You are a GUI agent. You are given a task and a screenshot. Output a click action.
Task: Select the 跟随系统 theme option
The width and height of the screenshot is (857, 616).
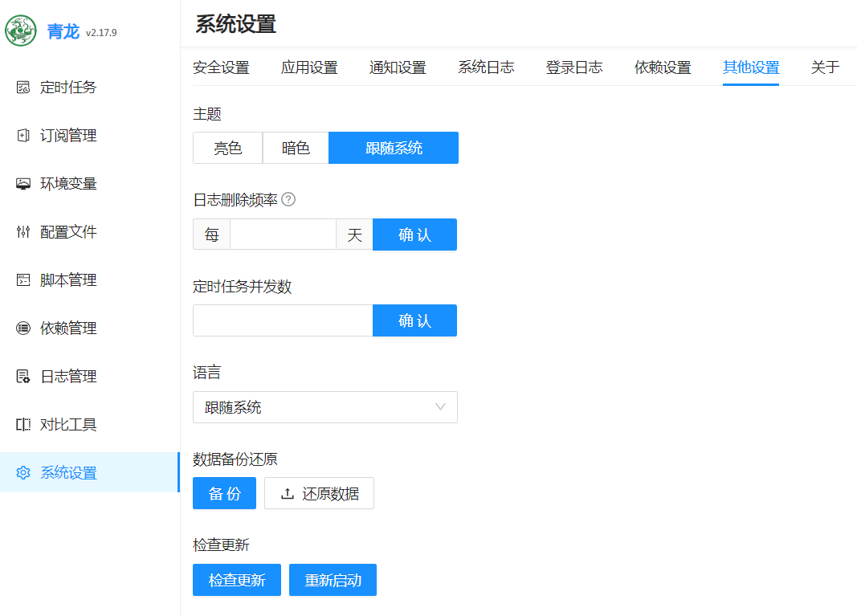pos(394,148)
